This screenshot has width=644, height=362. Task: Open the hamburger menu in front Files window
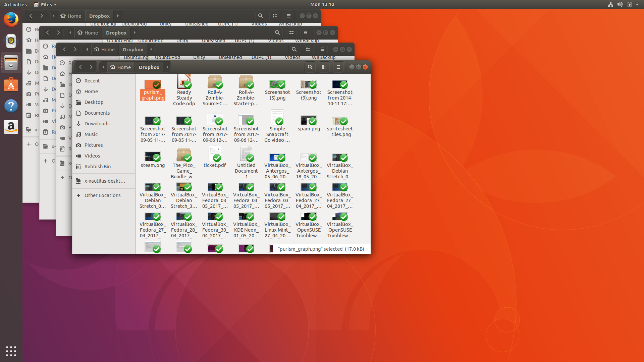click(338, 67)
